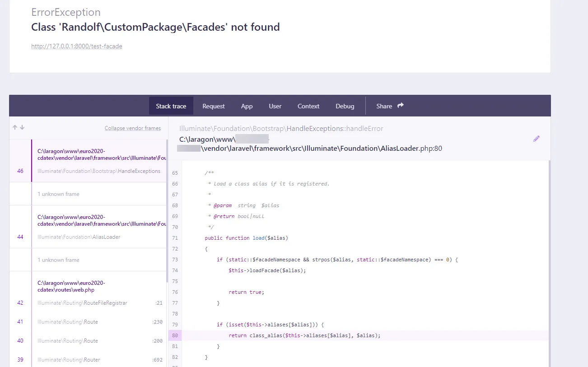This screenshot has height=367, width=588.
Task: Select frame 40 Route :200
Action: (88, 341)
